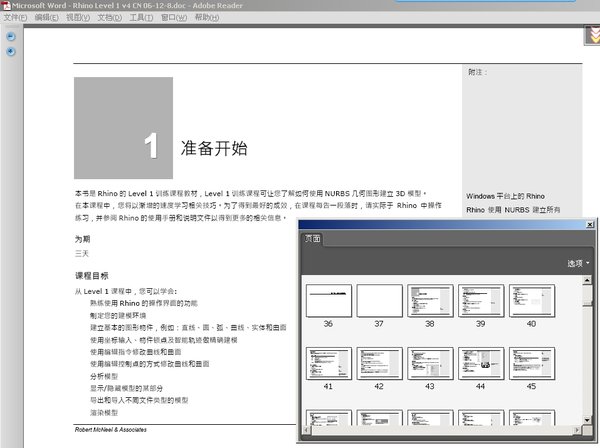Click the 为期 heading in the document

(83, 239)
